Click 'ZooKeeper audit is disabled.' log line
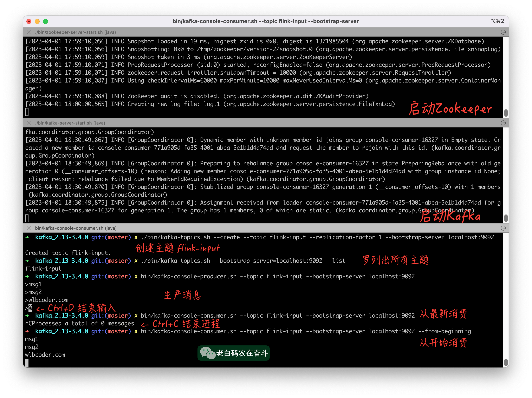This screenshot has height=398, width=532. [197, 96]
